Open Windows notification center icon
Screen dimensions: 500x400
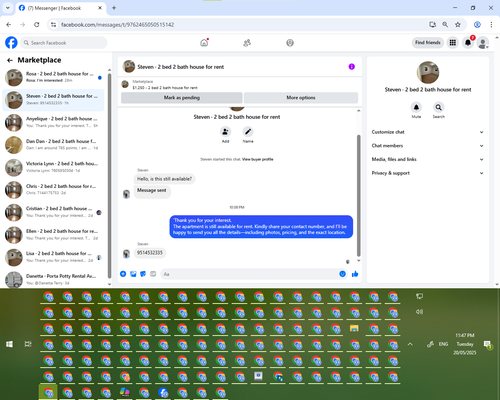point(488,344)
